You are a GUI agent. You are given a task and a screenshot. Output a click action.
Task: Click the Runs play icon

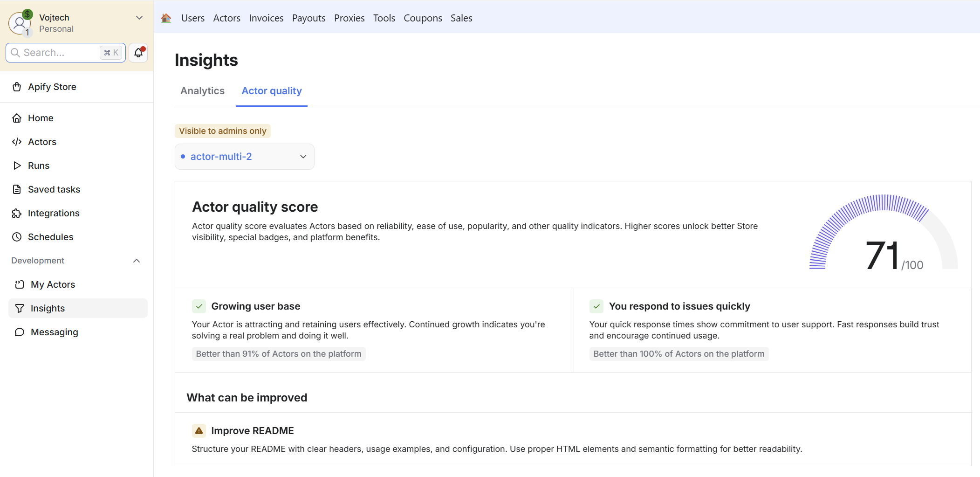click(17, 166)
